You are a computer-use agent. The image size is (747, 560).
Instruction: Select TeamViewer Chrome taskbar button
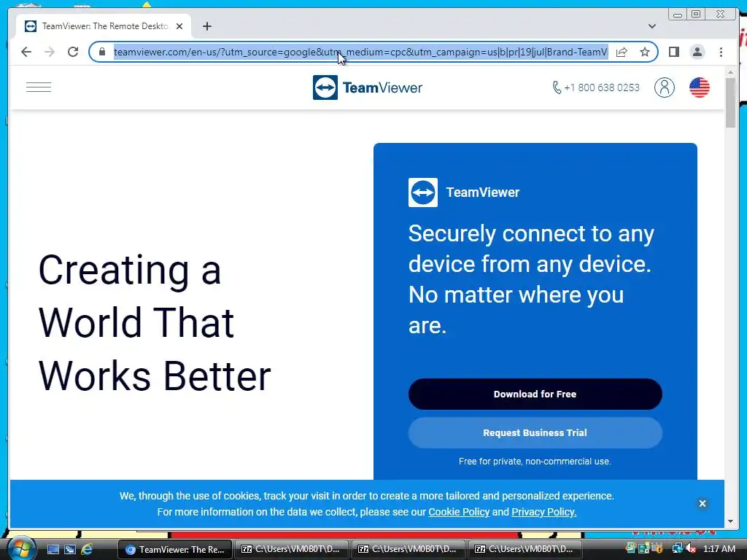tap(175, 549)
